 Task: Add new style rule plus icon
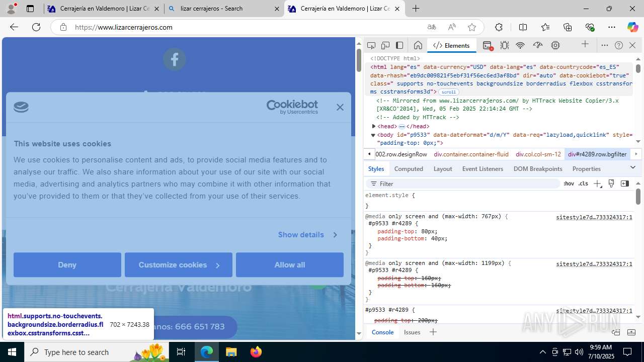597,184
